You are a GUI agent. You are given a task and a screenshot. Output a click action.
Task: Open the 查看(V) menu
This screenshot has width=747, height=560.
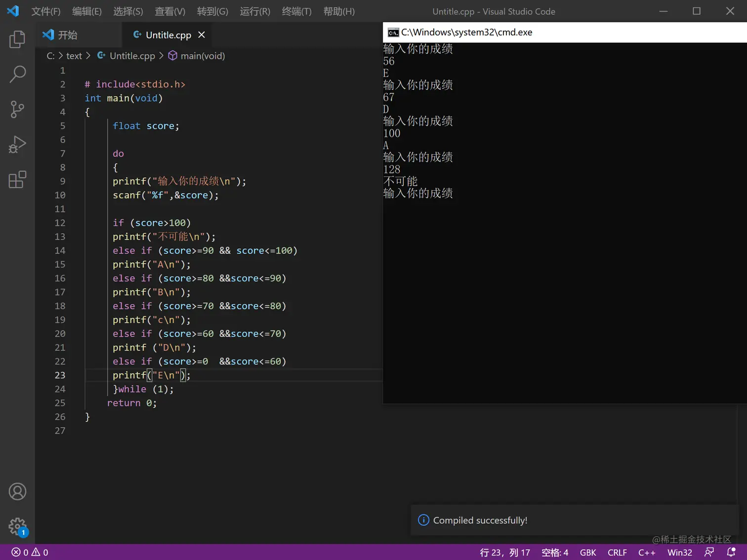170,11
